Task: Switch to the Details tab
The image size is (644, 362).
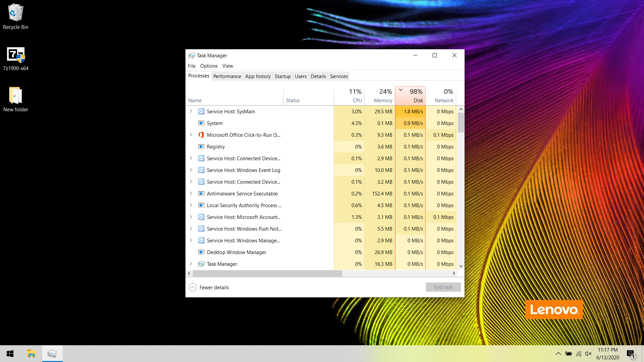Action: point(318,76)
